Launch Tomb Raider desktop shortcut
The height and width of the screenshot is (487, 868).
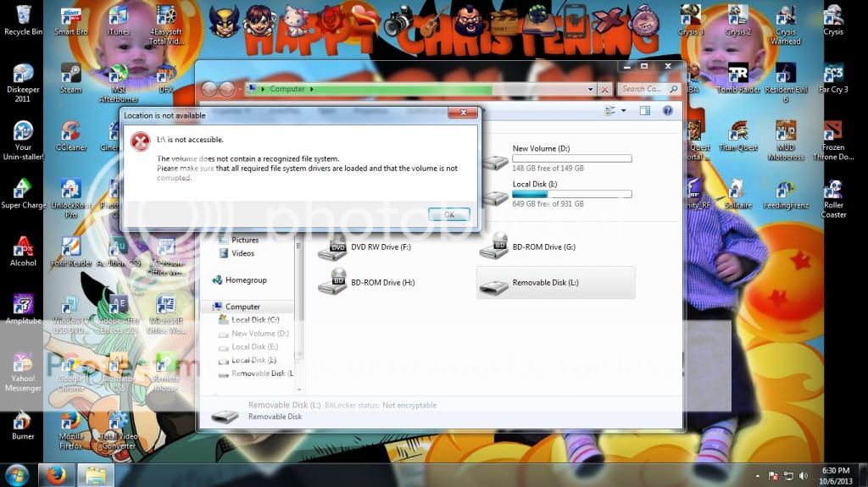738,78
